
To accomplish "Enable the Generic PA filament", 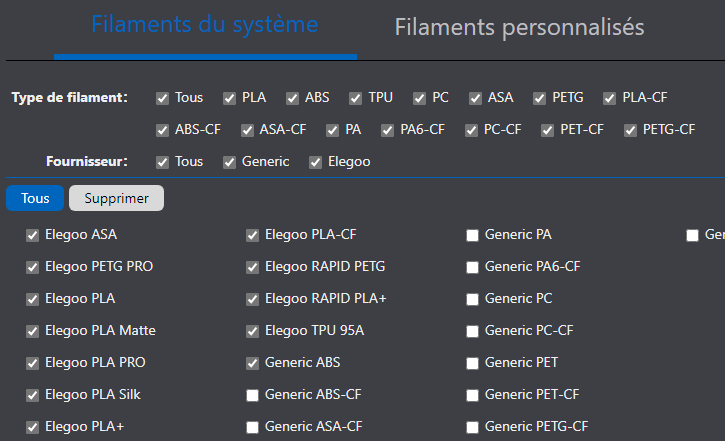I will click(473, 236).
